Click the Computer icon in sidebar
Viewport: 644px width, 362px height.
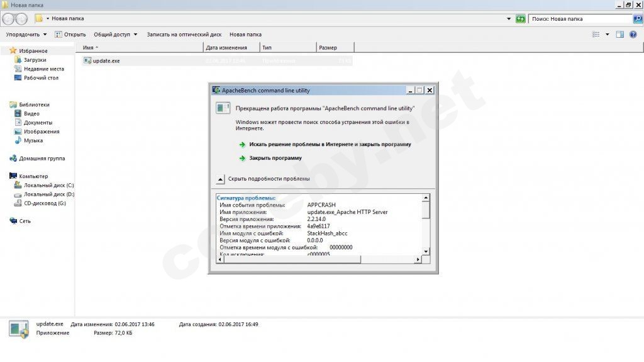13,176
